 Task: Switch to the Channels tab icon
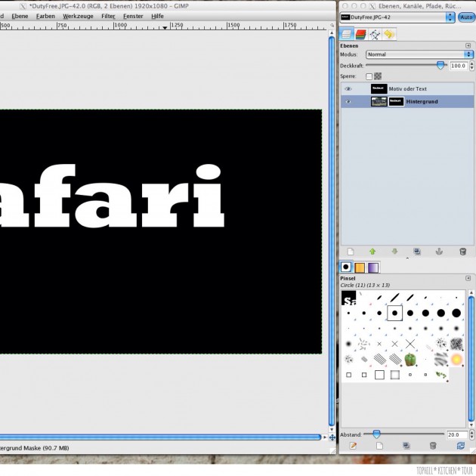[360, 34]
